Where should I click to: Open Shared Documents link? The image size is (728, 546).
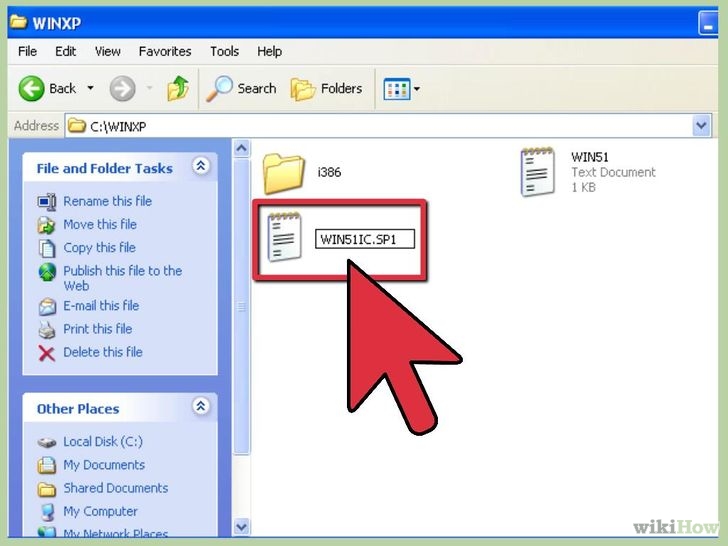click(x=116, y=488)
